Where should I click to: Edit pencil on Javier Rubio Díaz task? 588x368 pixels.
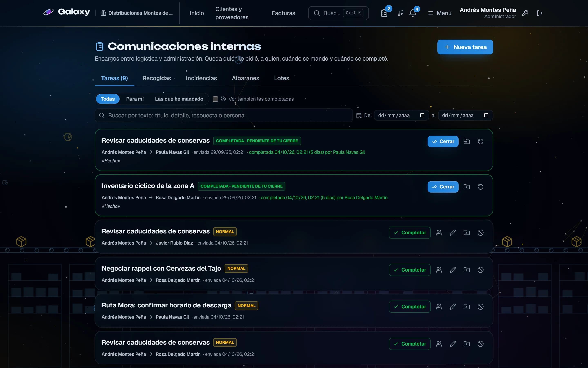(x=453, y=233)
